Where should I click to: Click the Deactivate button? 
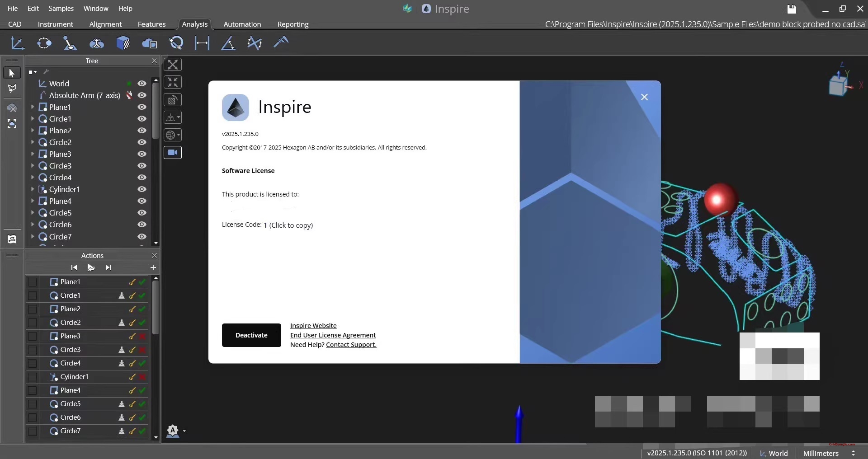pyautogui.click(x=251, y=335)
